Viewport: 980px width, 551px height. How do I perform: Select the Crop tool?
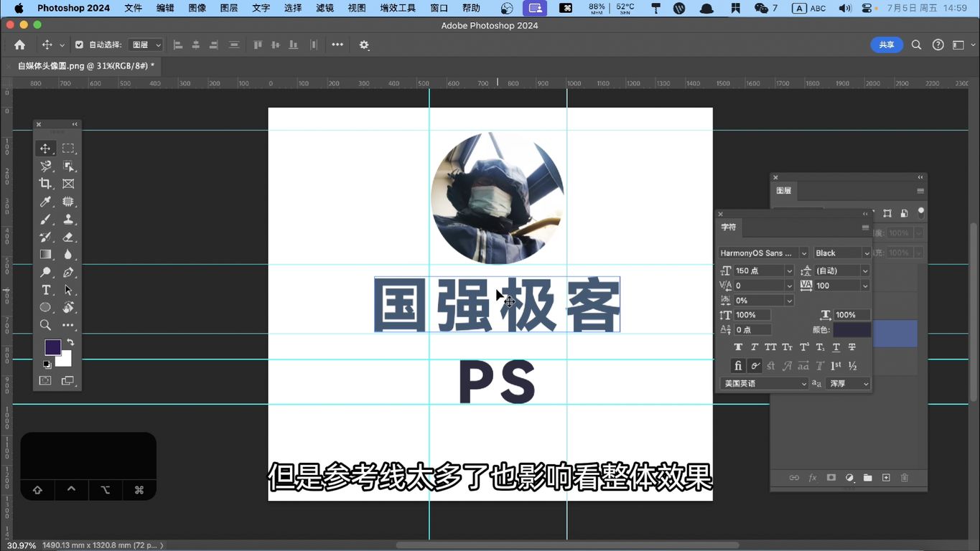(45, 184)
